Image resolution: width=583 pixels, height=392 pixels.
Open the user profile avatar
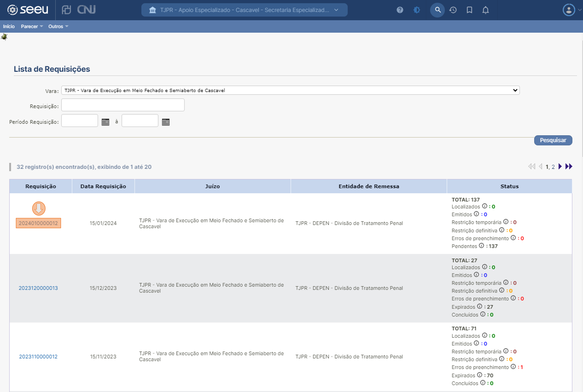[569, 10]
